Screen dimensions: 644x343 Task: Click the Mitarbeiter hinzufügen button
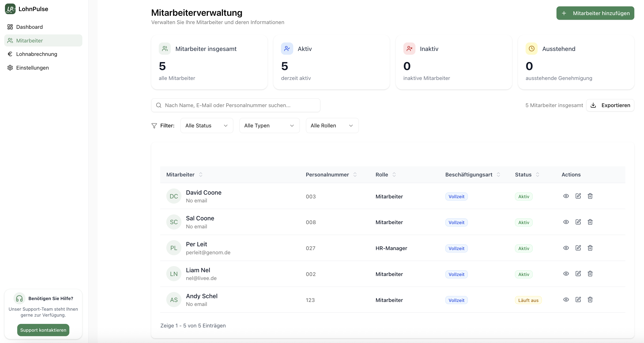[595, 13]
